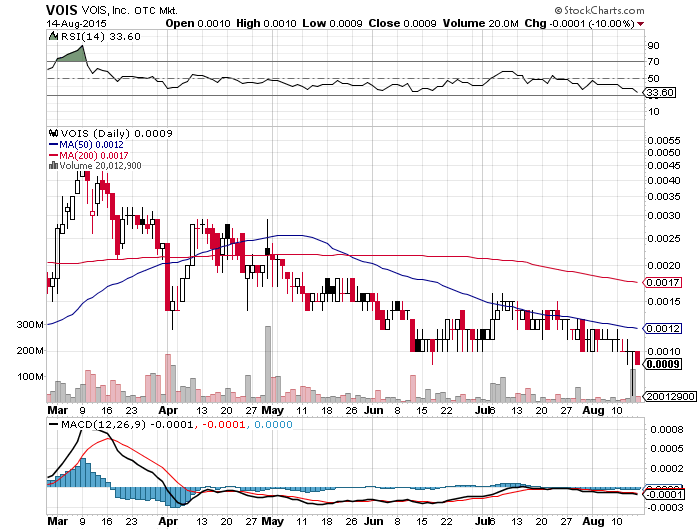Click Jun label on MACD panel date axis
Viewport: 700px width, 530px height.
click(x=374, y=521)
